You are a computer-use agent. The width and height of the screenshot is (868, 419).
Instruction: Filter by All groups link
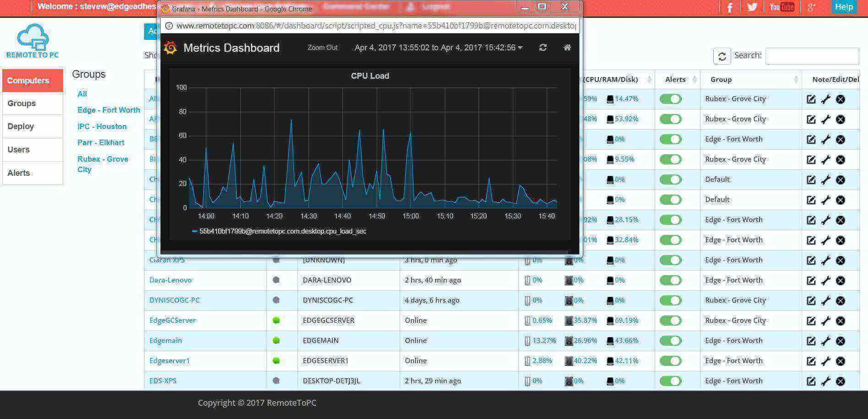82,94
